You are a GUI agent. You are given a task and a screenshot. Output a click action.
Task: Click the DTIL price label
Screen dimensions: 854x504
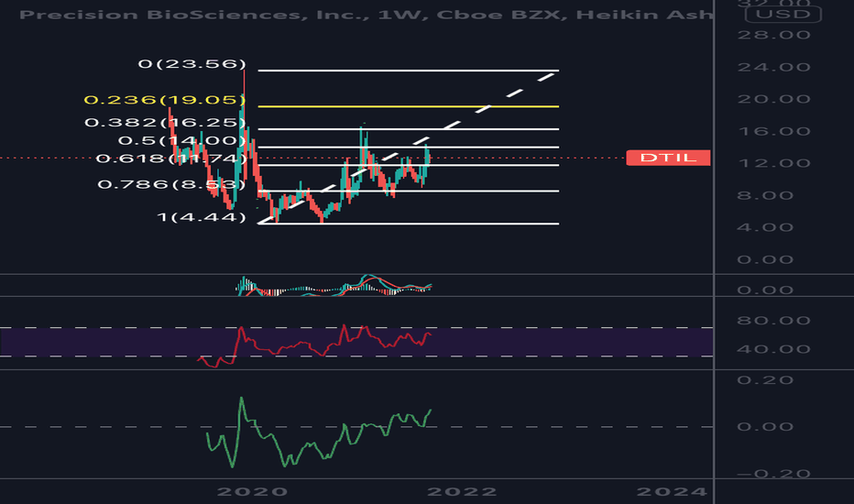pyautogui.click(x=668, y=158)
